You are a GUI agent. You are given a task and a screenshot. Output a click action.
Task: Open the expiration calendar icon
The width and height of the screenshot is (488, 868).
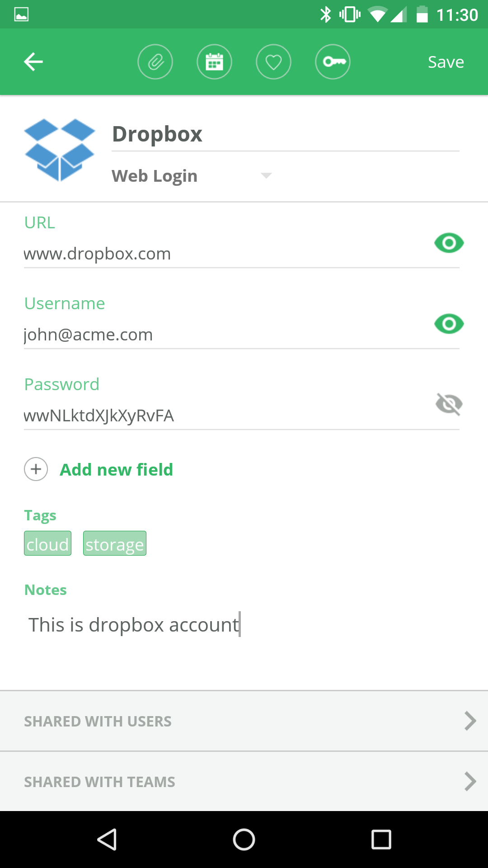215,61
